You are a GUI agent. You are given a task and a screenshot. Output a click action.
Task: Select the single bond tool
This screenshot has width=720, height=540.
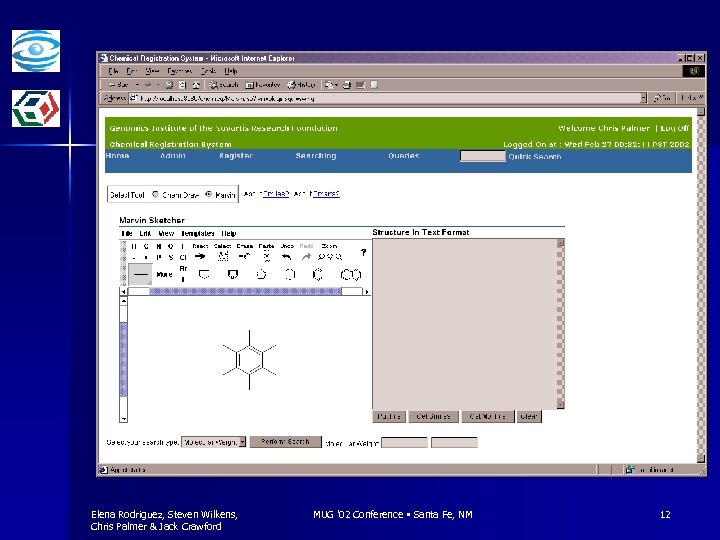pos(140,275)
